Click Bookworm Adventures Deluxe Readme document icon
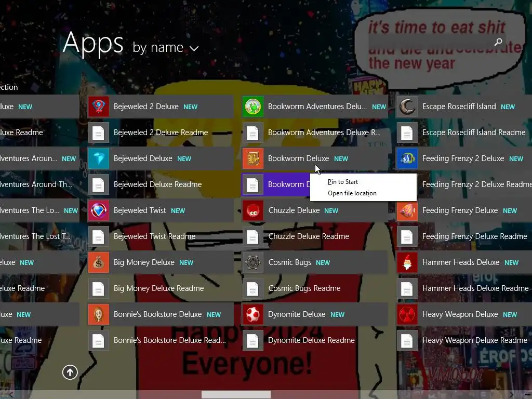 tap(253, 132)
